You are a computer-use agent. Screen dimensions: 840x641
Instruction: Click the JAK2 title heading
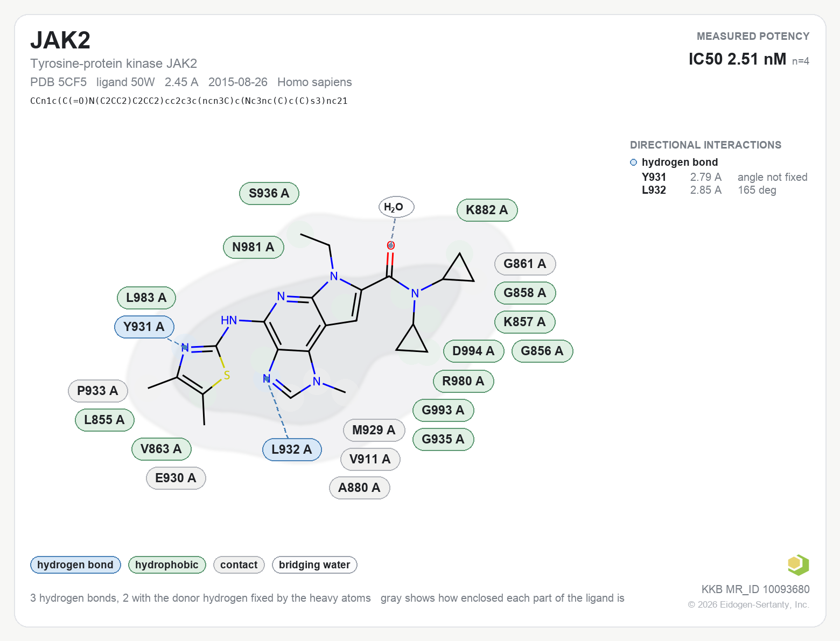60,40
